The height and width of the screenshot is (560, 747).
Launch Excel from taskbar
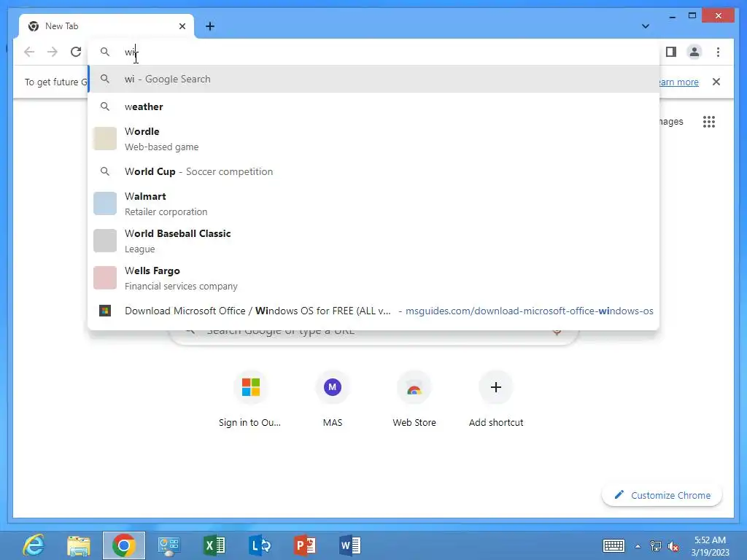click(214, 545)
